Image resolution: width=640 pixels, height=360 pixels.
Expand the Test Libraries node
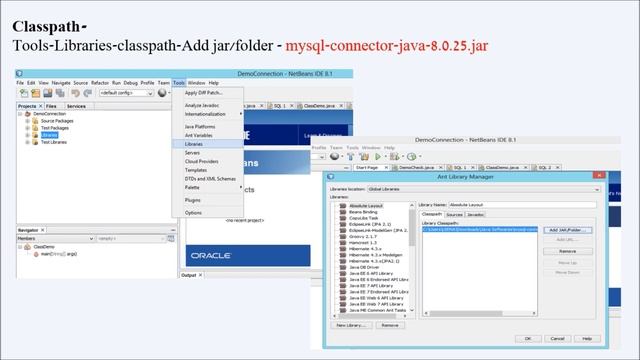click(x=27, y=142)
